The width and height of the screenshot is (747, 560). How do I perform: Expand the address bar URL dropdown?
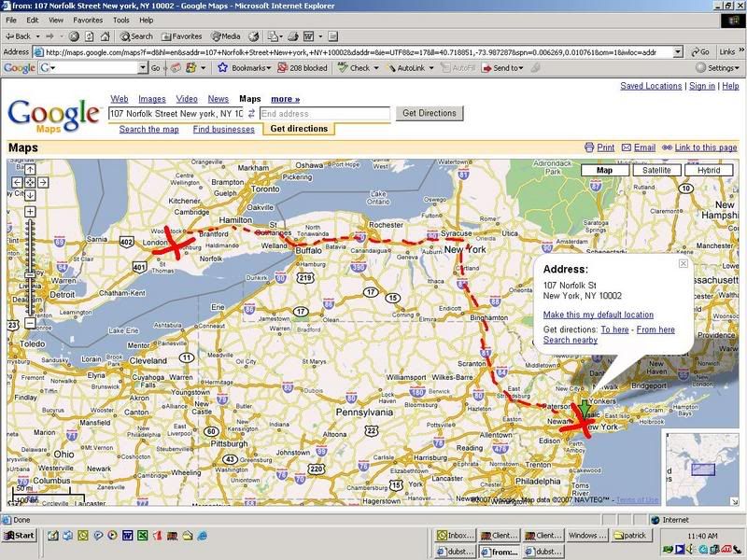(x=678, y=52)
